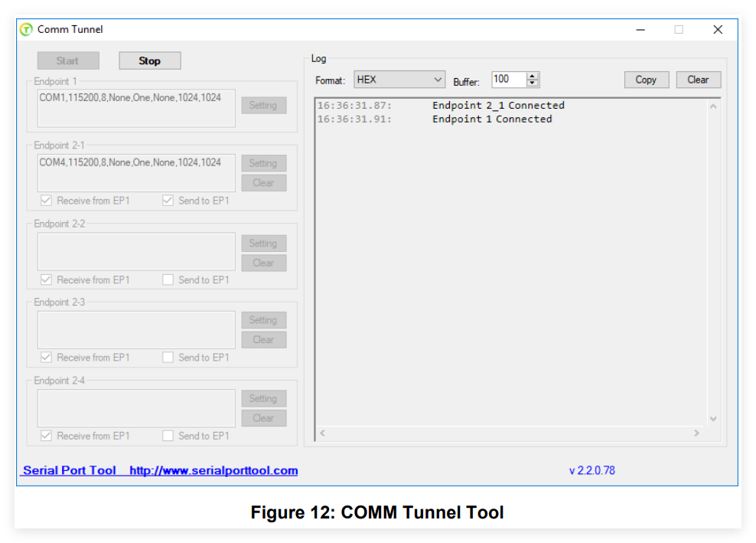
Task: Clear Endpoint 2-4 configuration
Action: tap(264, 418)
